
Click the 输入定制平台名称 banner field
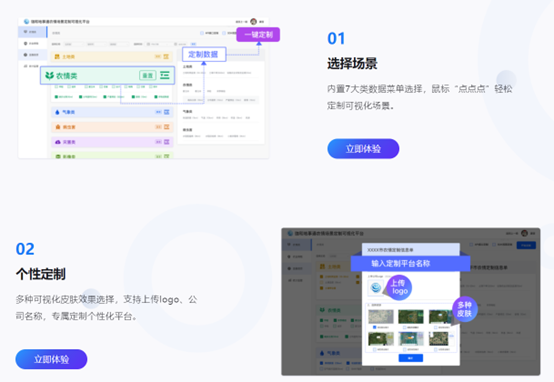(x=410, y=264)
